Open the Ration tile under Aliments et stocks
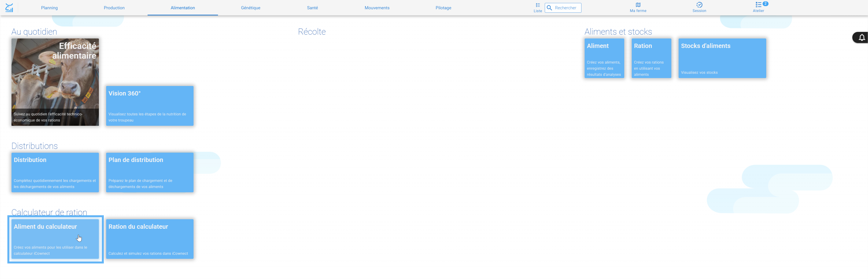Image resolution: width=868 pixels, height=279 pixels. pyautogui.click(x=651, y=58)
